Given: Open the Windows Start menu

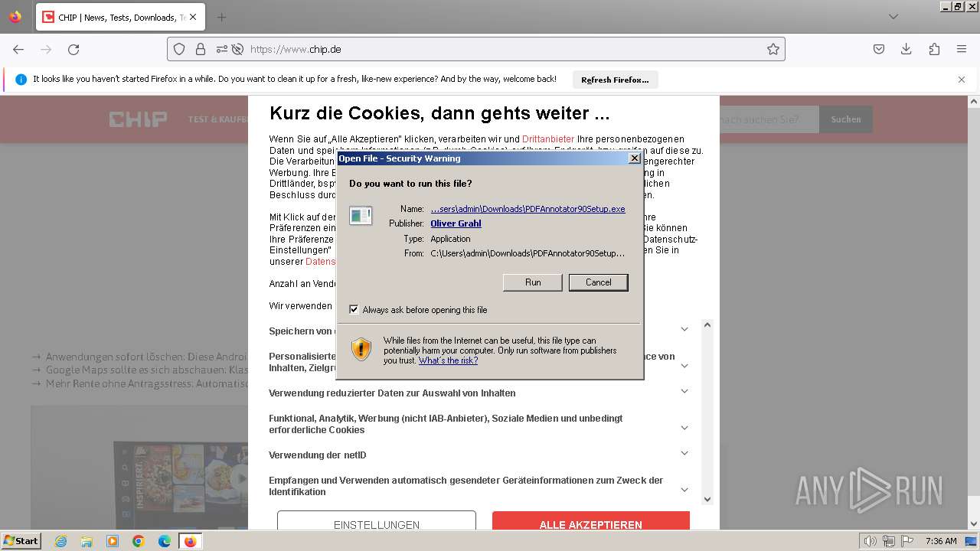Looking at the screenshot, I should tap(21, 541).
